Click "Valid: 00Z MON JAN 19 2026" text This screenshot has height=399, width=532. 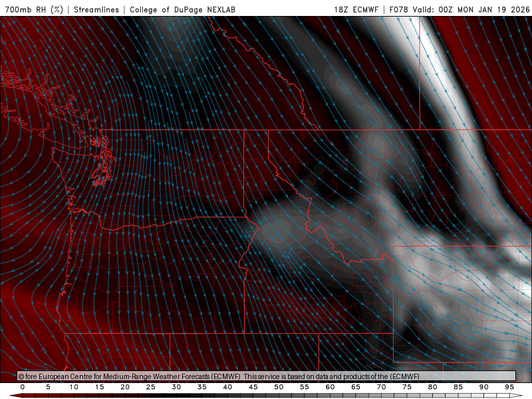pyautogui.click(x=471, y=9)
